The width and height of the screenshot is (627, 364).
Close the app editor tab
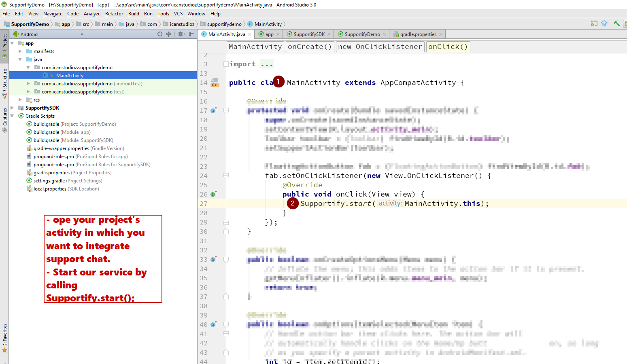click(278, 34)
